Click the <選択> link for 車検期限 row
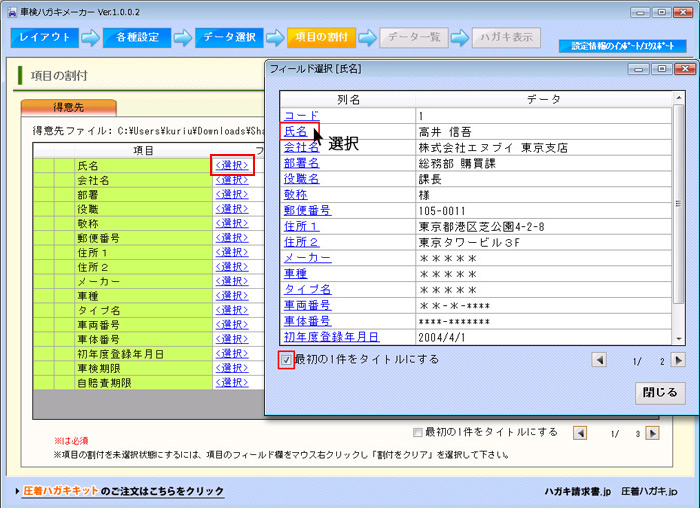 [232, 368]
